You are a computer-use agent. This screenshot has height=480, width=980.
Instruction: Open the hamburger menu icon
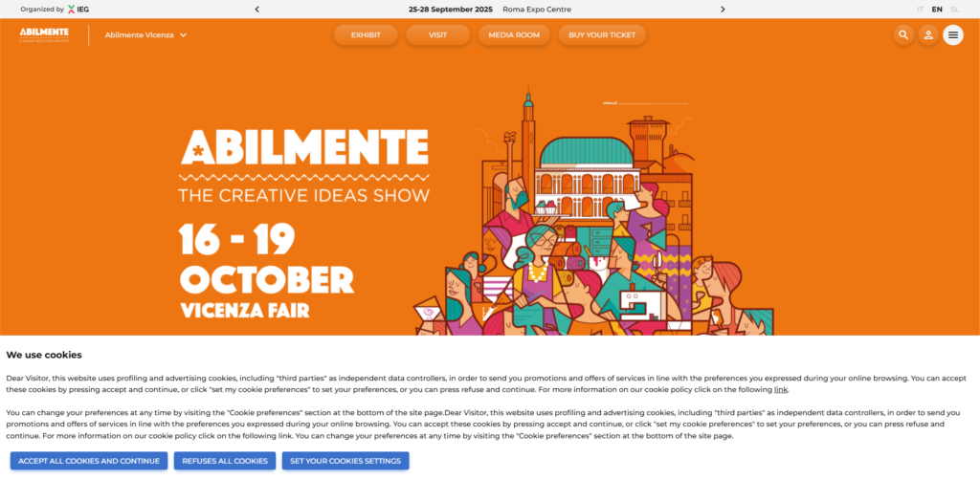pos(953,35)
